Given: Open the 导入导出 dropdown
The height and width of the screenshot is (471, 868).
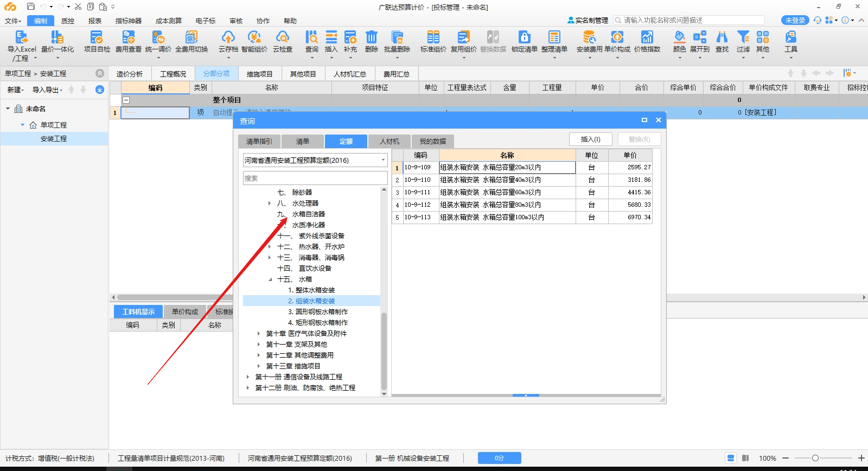Looking at the screenshot, I should tap(47, 90).
